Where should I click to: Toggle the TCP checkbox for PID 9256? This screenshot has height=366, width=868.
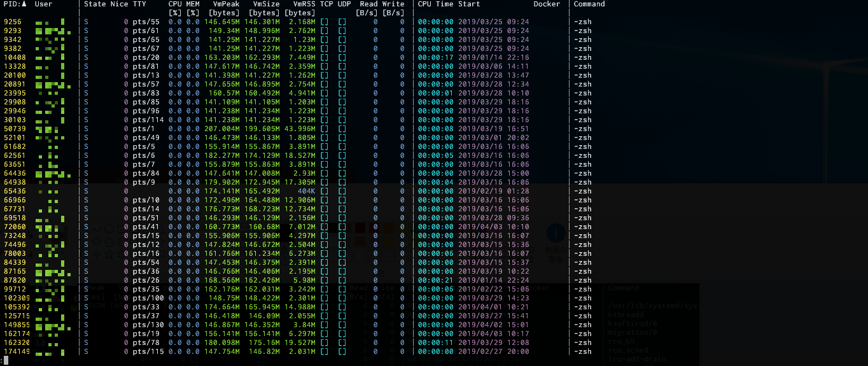325,22
